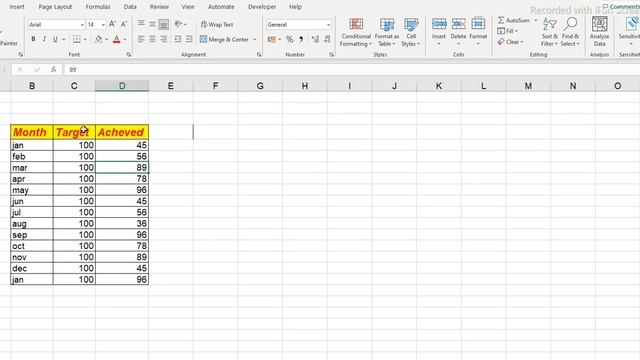
Task: Open Cell Styles gallery
Action: click(411, 32)
